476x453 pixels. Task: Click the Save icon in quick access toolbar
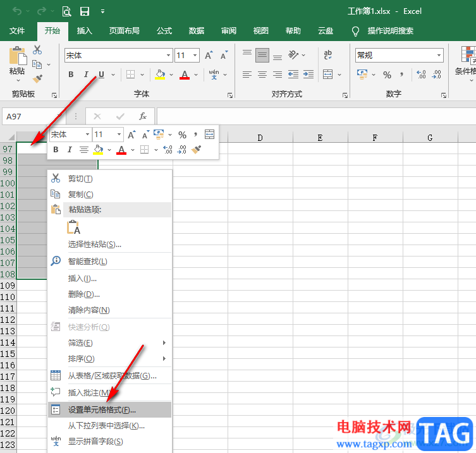85,11
